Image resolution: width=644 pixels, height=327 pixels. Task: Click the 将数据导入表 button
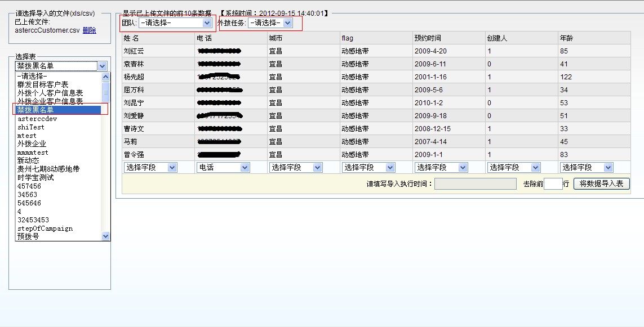tap(601, 183)
